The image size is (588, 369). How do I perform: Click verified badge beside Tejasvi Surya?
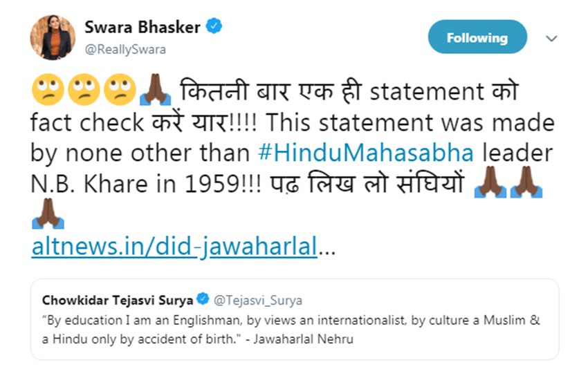coord(203,300)
